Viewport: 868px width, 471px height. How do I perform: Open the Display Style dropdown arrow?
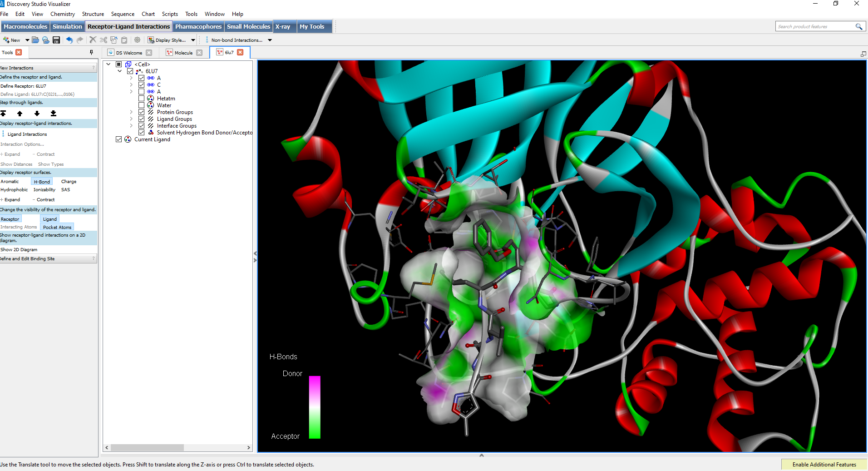(193, 40)
